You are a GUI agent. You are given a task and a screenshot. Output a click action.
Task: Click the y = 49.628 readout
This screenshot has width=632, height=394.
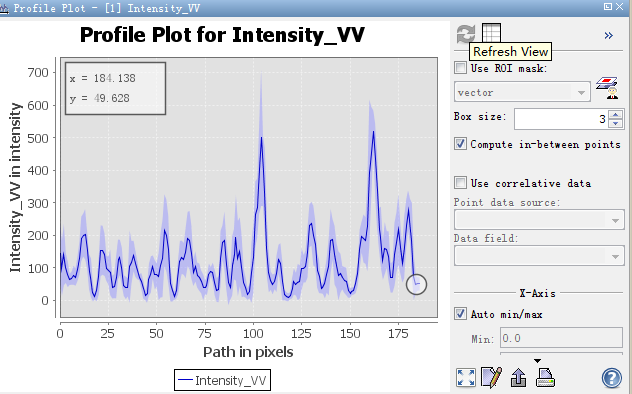100,98
